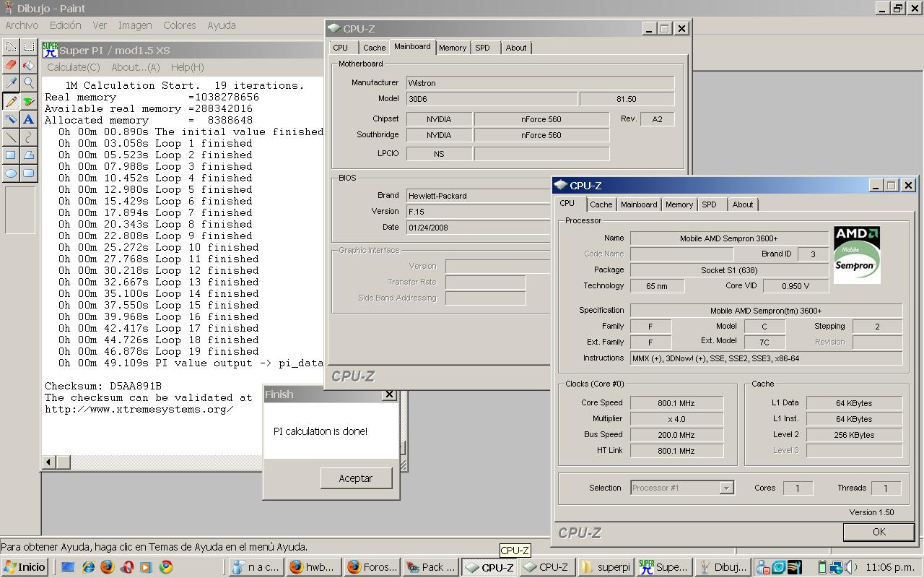Select the Ellipse shape tool
Image resolution: width=924 pixels, height=578 pixels.
point(11,173)
